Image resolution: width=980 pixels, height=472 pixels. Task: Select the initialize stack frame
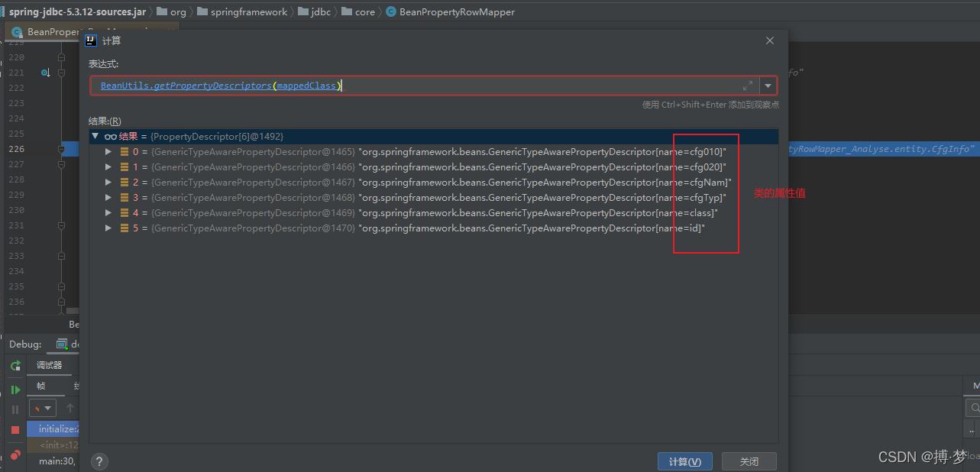[x=53, y=429]
